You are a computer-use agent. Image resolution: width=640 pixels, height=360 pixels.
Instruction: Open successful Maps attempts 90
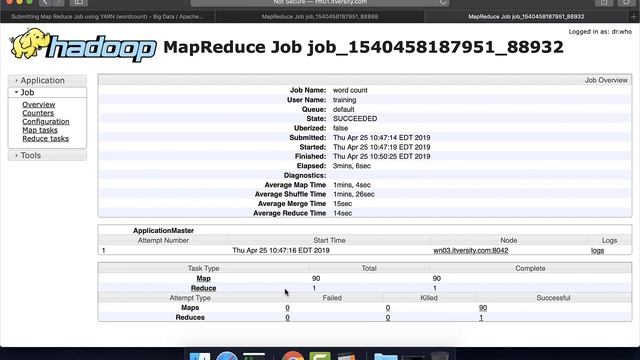(483, 308)
